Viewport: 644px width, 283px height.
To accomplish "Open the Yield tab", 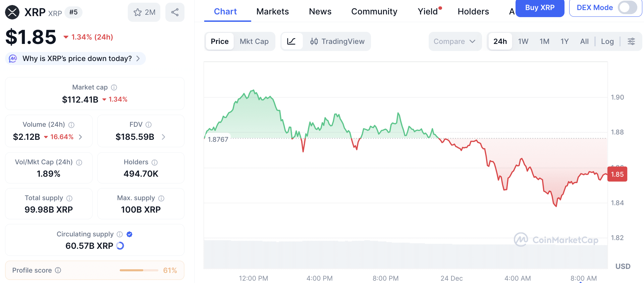I will coord(428,11).
